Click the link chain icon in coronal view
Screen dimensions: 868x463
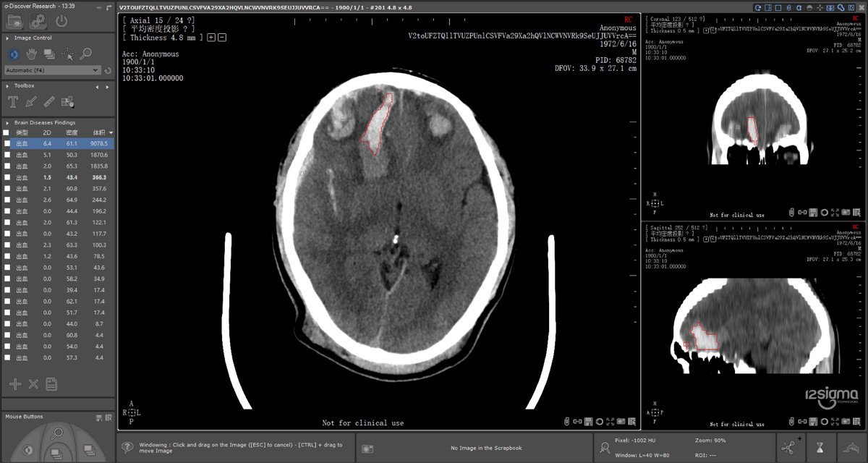click(802, 212)
